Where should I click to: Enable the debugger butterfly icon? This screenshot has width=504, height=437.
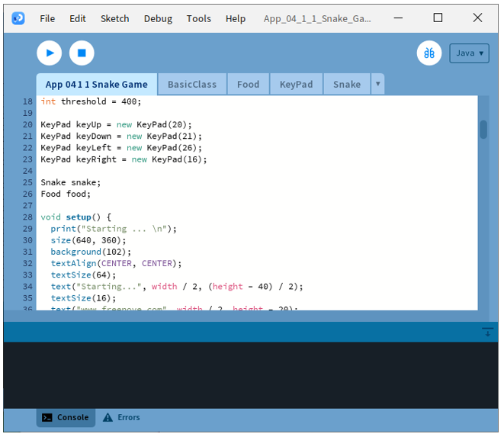point(429,53)
